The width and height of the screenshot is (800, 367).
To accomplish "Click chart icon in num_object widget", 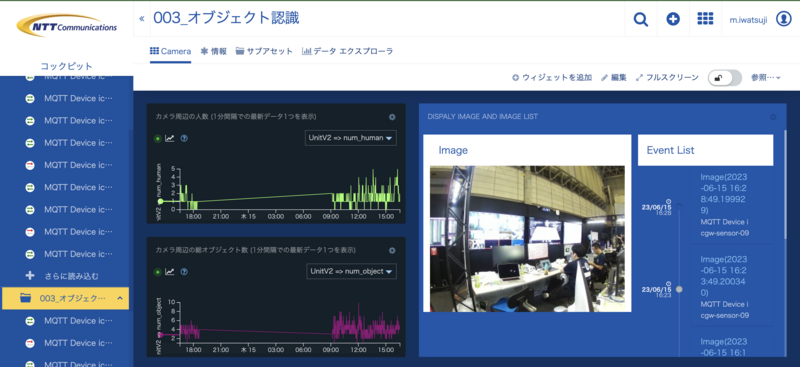I will pos(169,272).
